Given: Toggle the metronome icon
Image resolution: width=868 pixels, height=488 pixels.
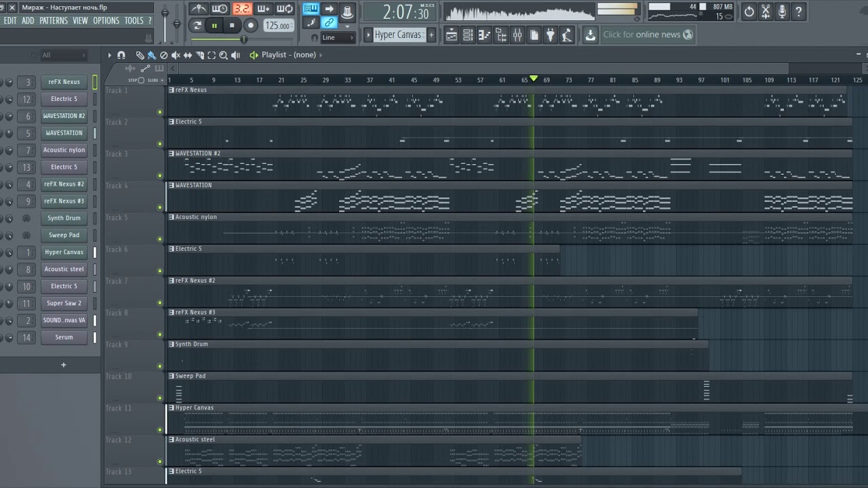Looking at the screenshot, I should click(x=199, y=9).
